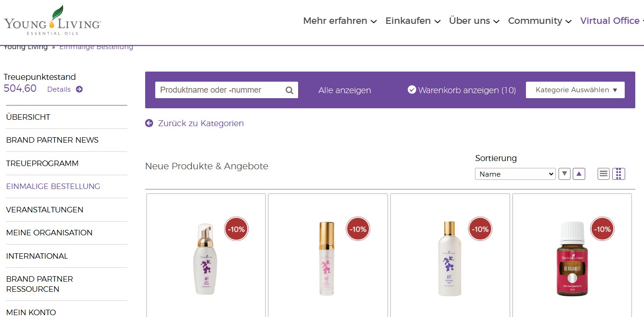This screenshot has height=317, width=644.
Task: Click the Treuepunkte Details arrow icon
Action: click(79, 89)
